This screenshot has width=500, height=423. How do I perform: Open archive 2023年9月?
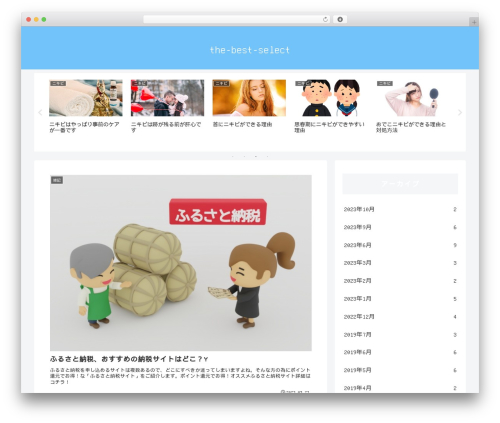click(400, 227)
